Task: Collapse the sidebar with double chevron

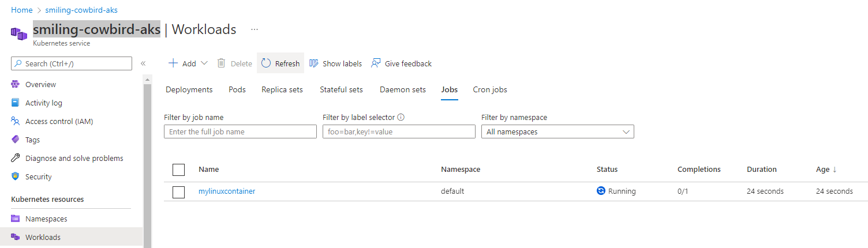Action: 143,63
